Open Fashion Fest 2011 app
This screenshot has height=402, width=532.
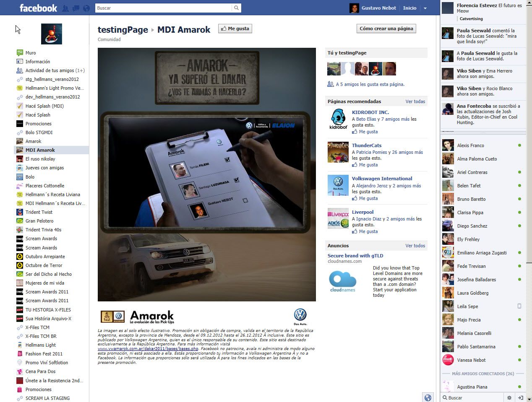pos(44,354)
